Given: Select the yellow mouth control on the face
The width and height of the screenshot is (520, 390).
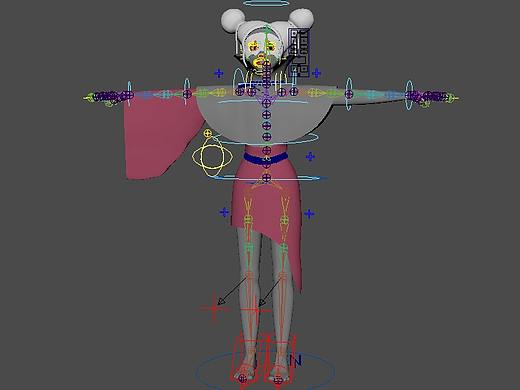Looking at the screenshot, I should [x=259, y=62].
